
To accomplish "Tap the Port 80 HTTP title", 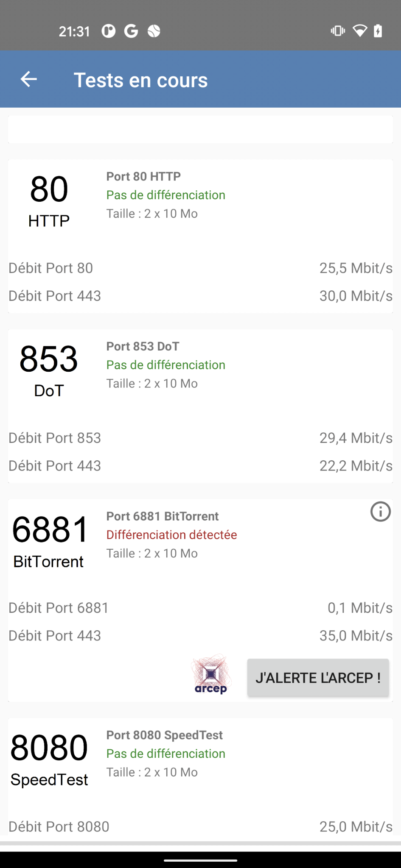I will coord(143,176).
